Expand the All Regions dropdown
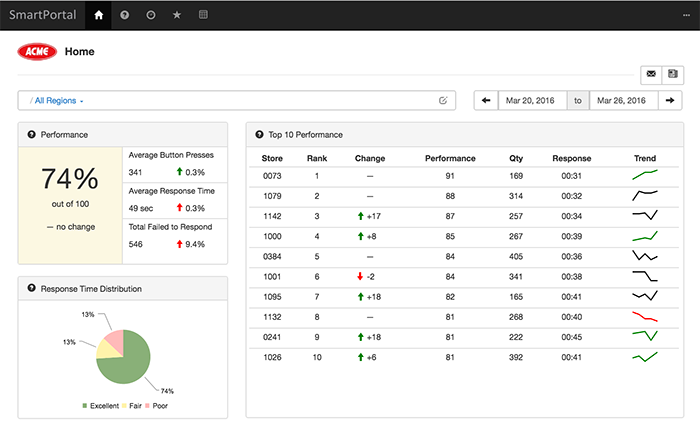700x439 pixels. coord(59,101)
